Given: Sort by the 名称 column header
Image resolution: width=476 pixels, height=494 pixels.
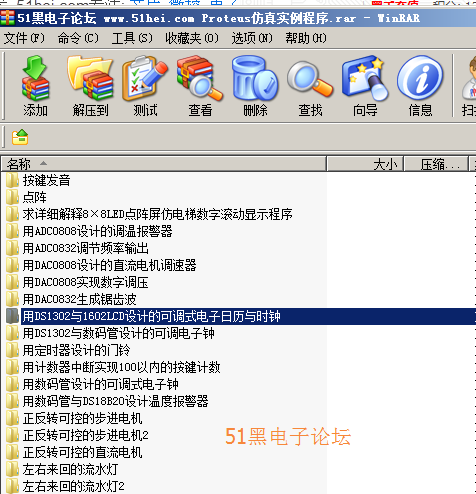Looking at the screenshot, I should point(163,164).
